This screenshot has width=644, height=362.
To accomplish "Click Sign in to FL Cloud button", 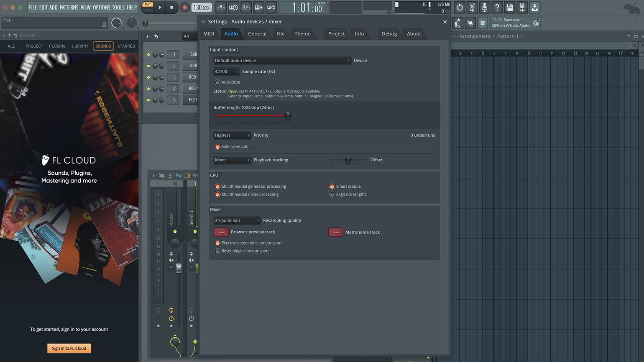I will click(x=69, y=348).
